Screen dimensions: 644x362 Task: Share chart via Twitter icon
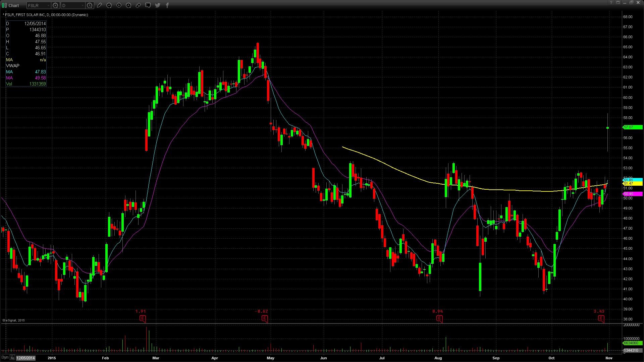coord(158,5)
